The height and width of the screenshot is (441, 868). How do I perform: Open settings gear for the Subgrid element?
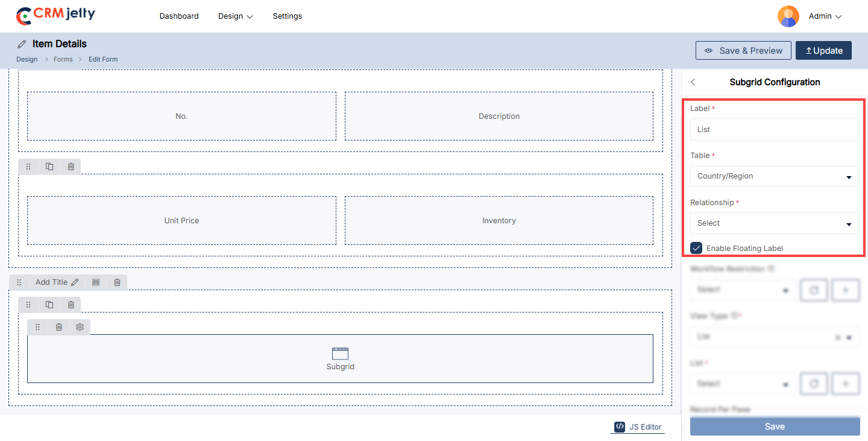(80, 327)
